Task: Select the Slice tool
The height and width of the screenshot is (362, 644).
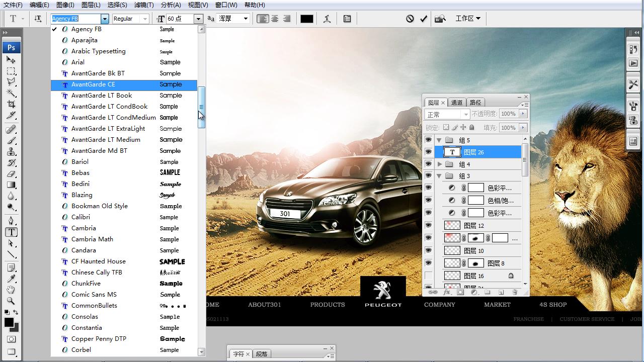Action: (11, 115)
